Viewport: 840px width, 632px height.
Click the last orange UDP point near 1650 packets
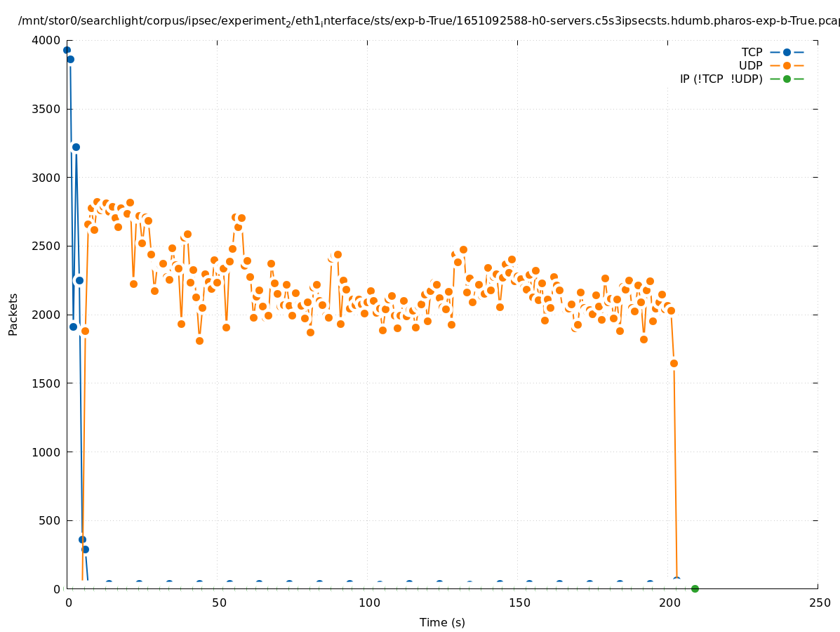[x=674, y=363]
